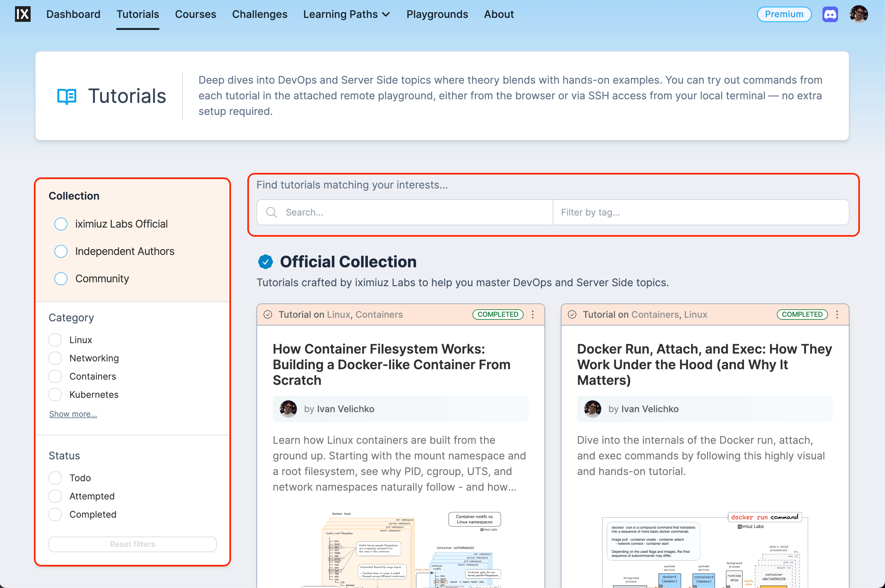Click your profile avatar in the navbar
Screen dimensions: 885x588
[859, 14]
